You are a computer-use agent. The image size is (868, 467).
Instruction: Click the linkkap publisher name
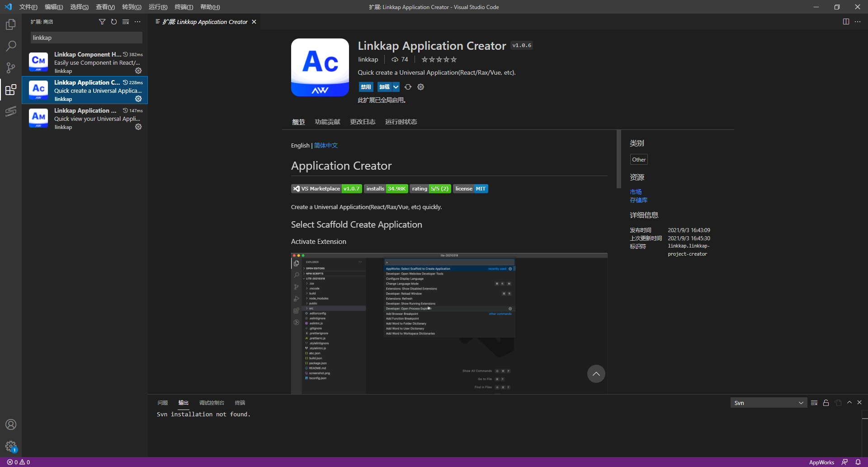(368, 59)
